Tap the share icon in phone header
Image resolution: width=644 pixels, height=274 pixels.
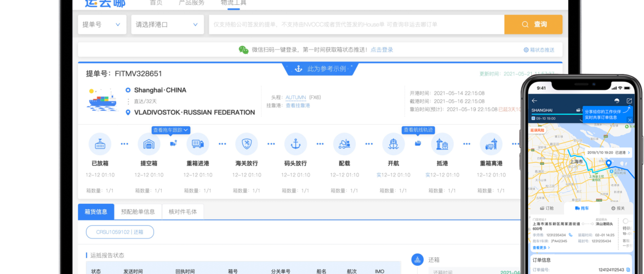[629, 101]
